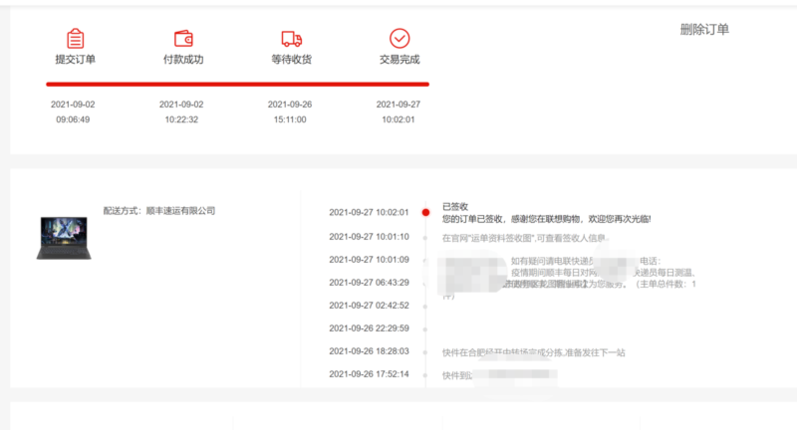Select the red dot beside 已签收
Viewport: 797px width, 430px height.
click(x=425, y=212)
